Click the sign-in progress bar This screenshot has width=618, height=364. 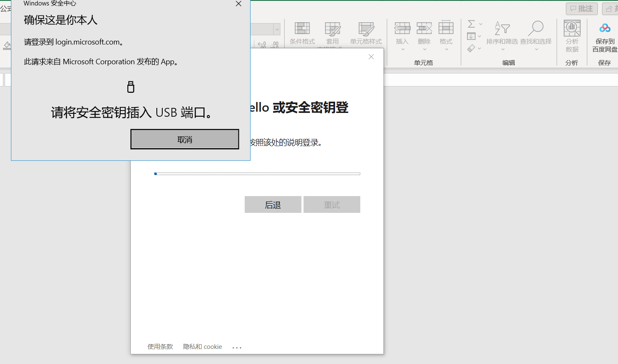point(257,173)
